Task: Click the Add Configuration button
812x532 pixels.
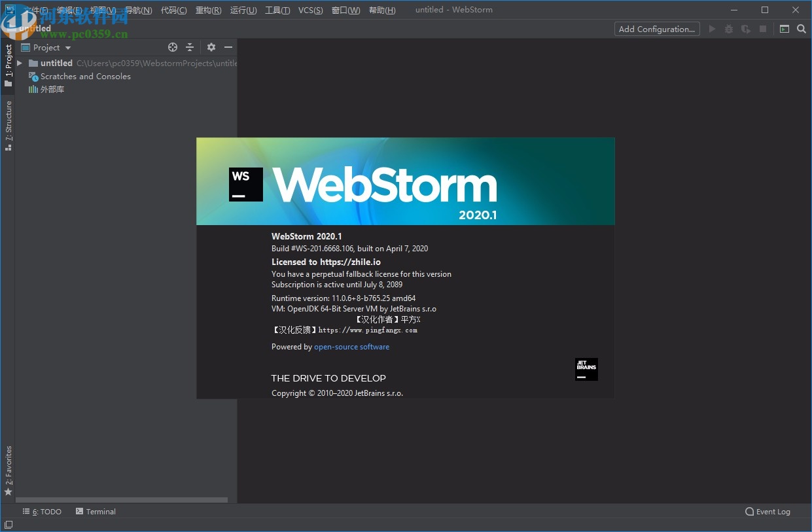Action: 656,29
